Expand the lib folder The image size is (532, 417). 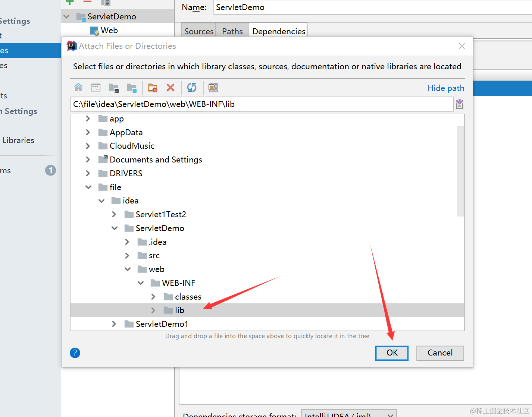(x=153, y=310)
